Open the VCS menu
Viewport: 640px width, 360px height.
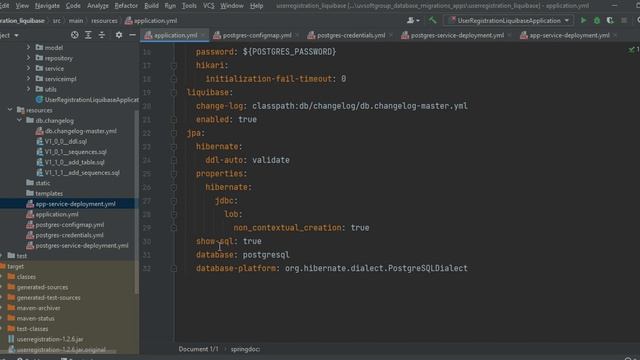[209, 6]
